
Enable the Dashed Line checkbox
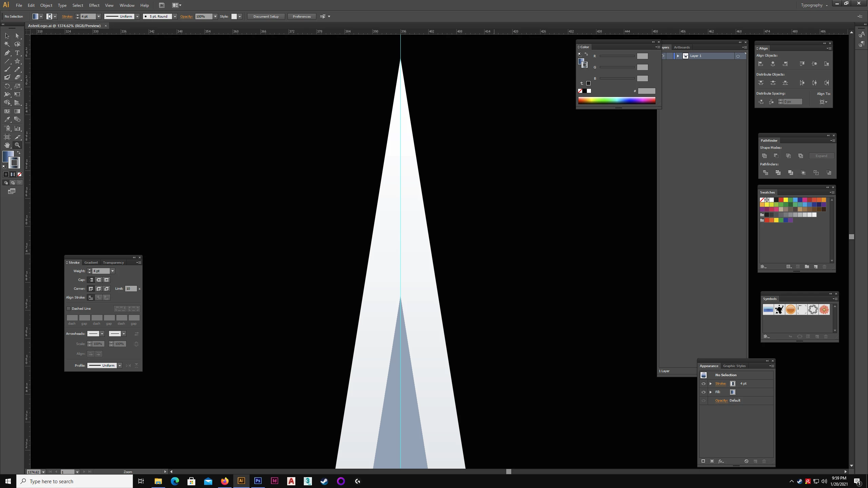pos(68,309)
